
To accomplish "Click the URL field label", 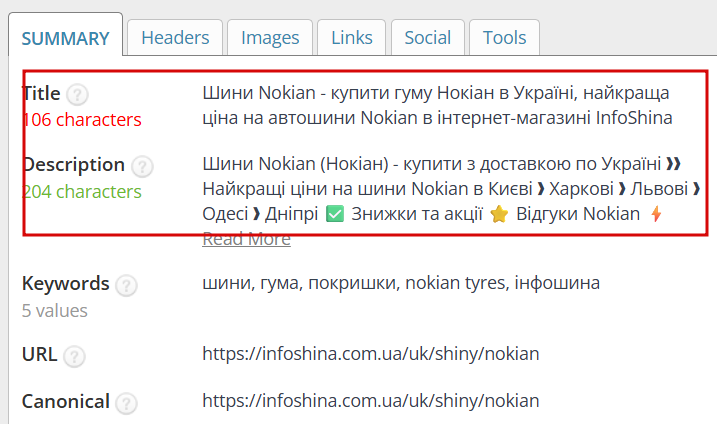I will (39, 354).
